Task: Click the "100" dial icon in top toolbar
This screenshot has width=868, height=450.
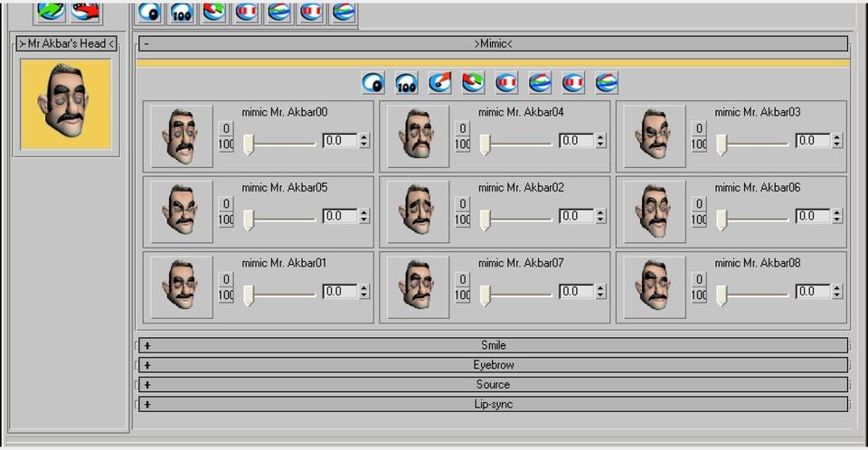Action: point(182,12)
